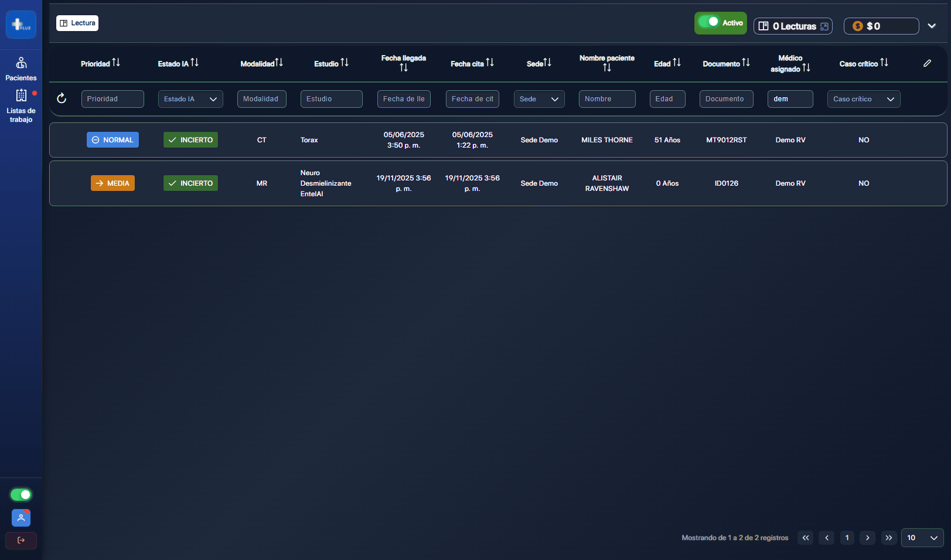
Task: Open the 0 Lecturas button
Action: 793,26
